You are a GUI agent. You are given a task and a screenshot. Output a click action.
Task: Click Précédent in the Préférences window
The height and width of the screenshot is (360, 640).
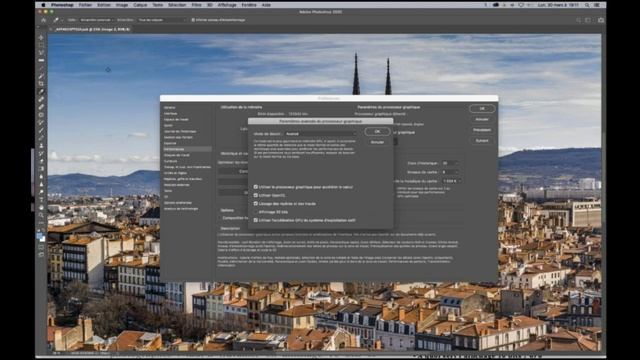click(482, 130)
